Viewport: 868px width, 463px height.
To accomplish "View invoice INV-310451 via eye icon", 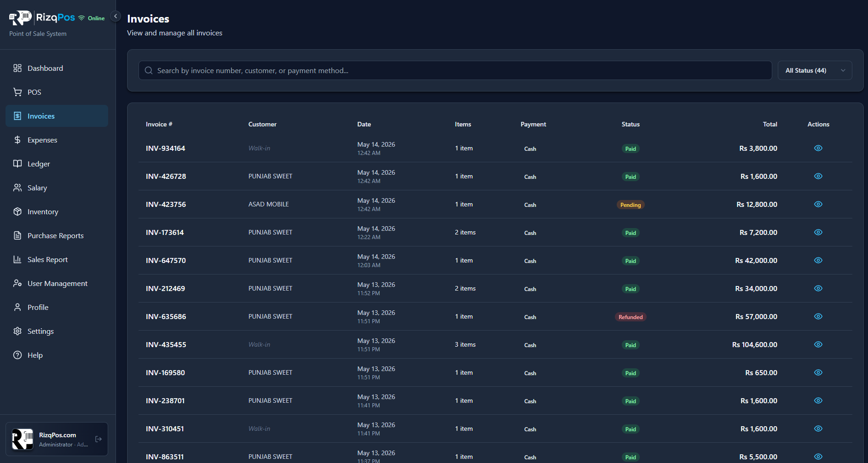I will (x=818, y=429).
